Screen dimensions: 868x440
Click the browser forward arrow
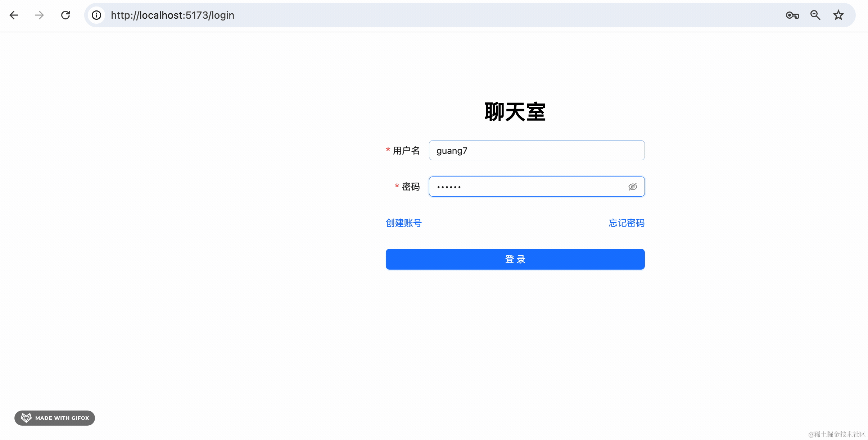point(40,15)
